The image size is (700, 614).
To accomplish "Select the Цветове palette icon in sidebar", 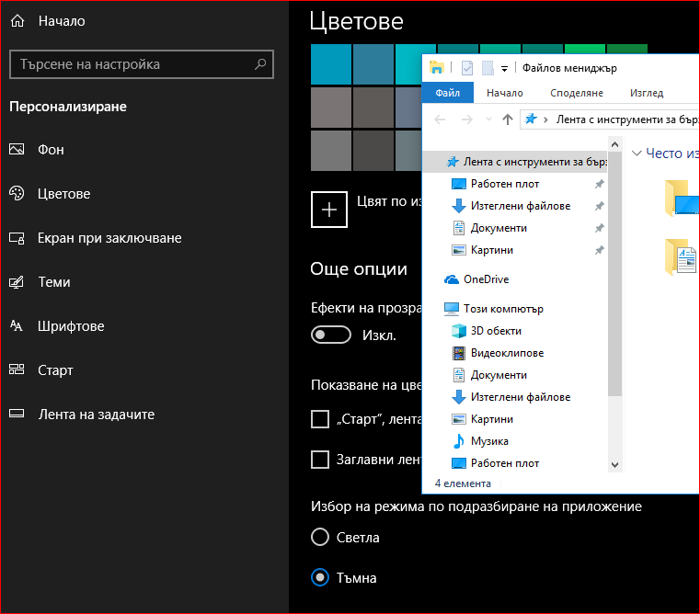I will (17, 193).
